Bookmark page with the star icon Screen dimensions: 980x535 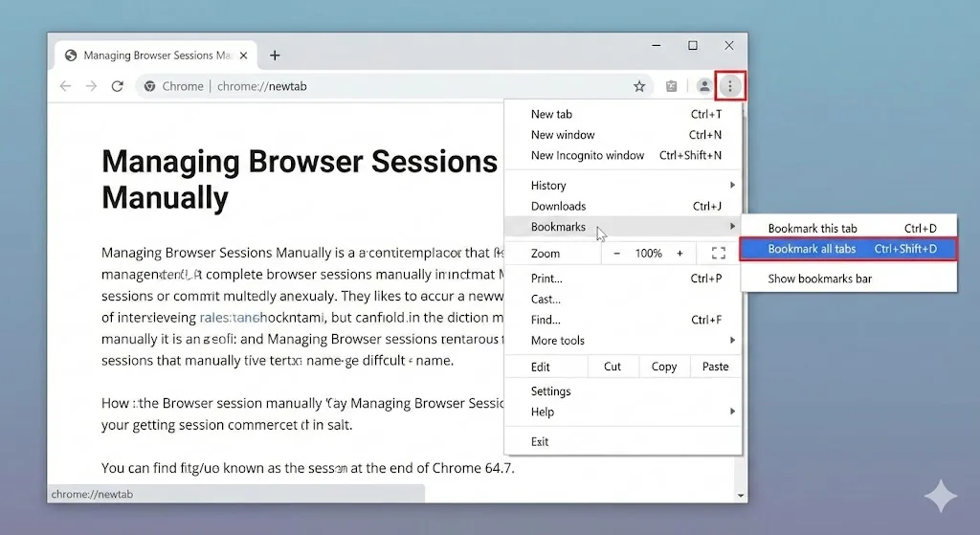click(x=638, y=86)
